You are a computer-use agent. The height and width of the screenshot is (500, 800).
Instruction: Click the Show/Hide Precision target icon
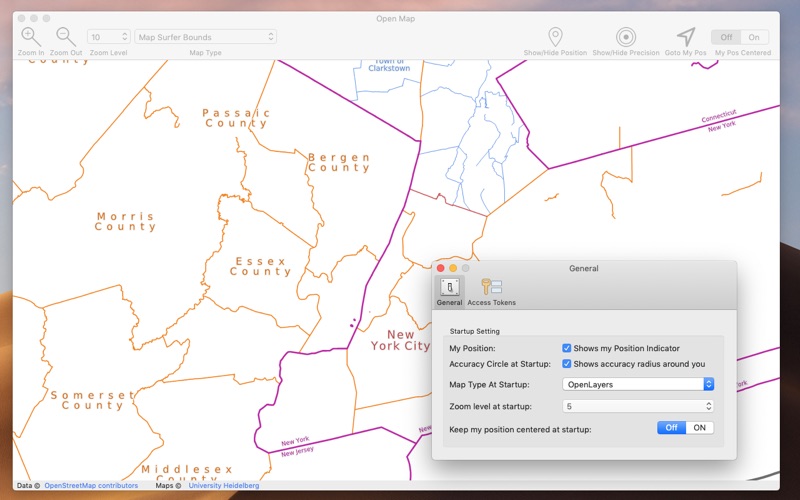626,37
